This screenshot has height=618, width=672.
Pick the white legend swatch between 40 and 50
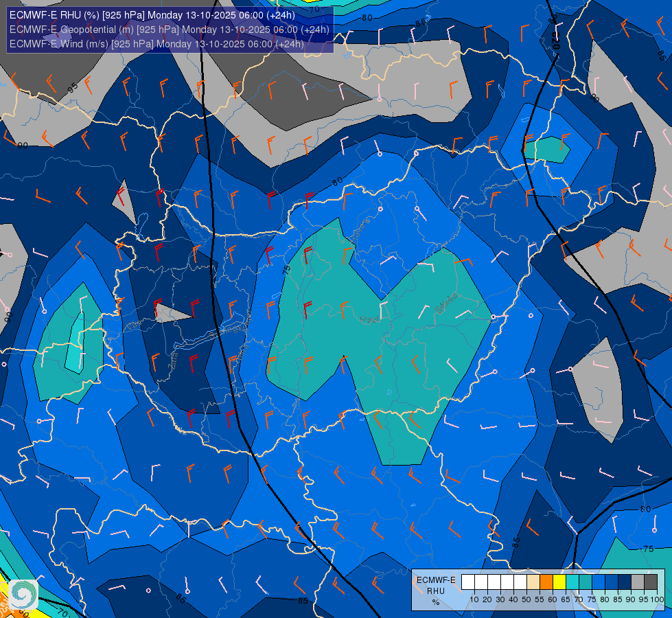tap(520, 582)
